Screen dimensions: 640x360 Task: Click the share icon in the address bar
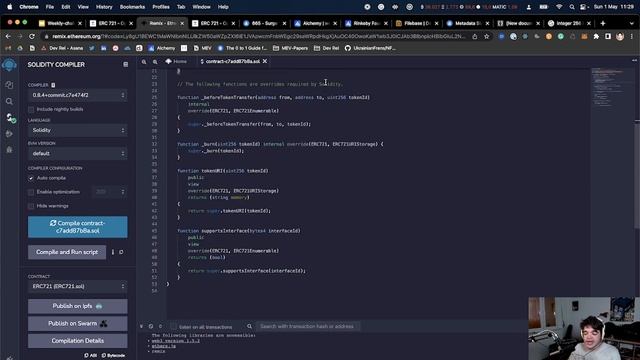(x=475, y=36)
